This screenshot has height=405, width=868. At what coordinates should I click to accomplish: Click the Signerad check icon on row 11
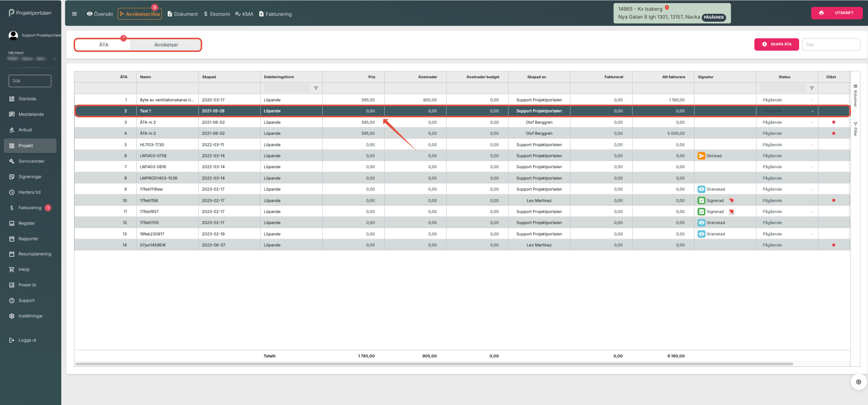(701, 212)
